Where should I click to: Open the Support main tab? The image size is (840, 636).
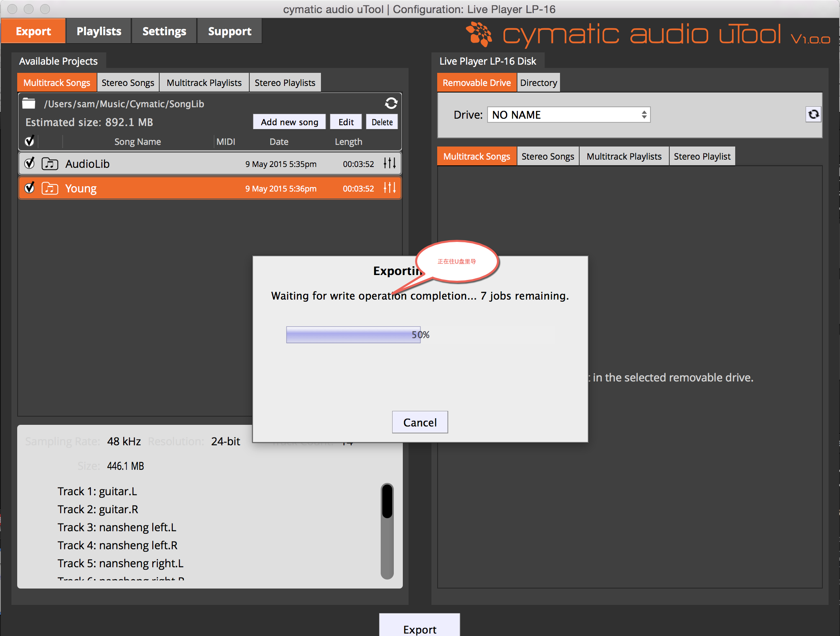[230, 31]
